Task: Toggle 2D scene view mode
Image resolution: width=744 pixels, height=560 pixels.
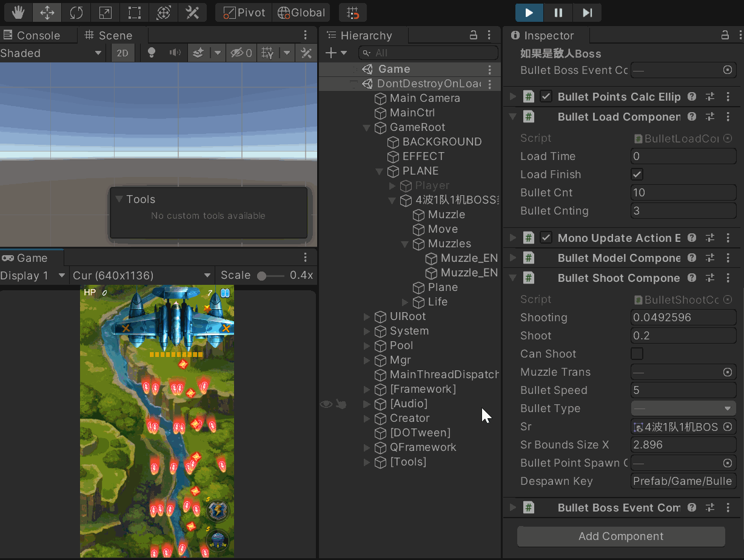Action: [123, 53]
